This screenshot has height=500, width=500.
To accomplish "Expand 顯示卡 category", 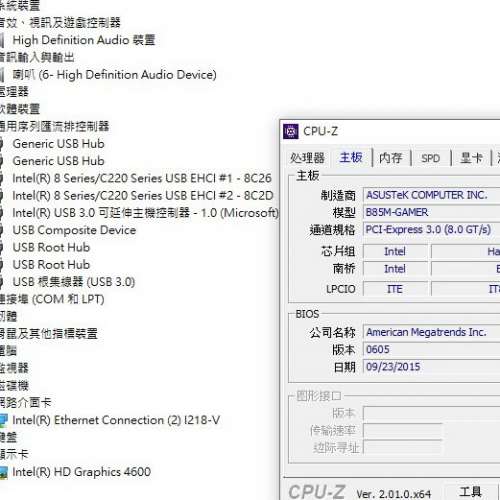I will pyautogui.click(x=14, y=454).
